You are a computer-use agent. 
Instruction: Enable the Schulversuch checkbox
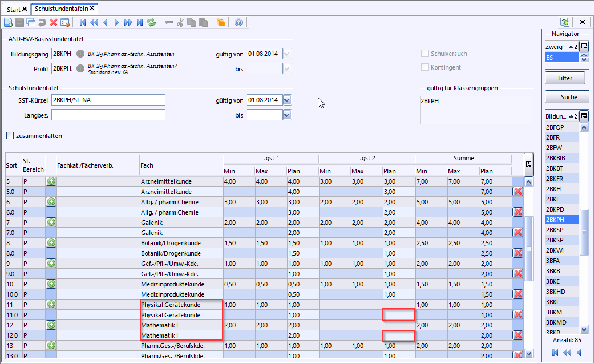pos(425,54)
